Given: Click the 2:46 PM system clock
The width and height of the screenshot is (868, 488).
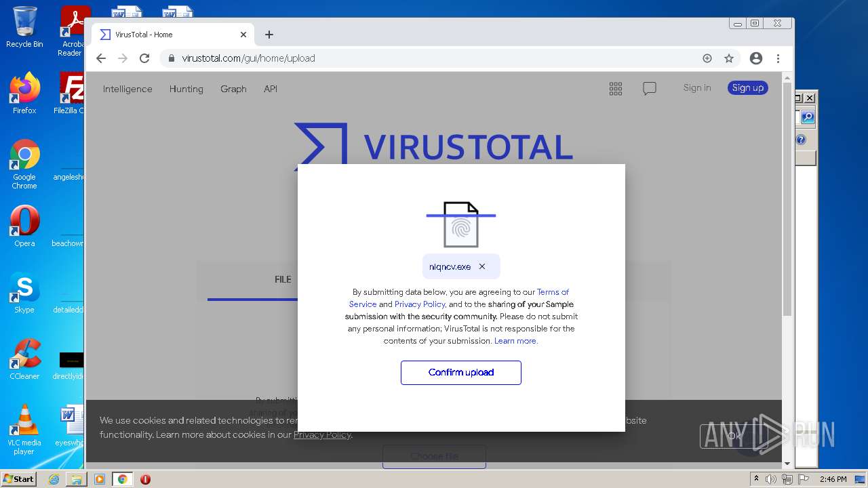Looking at the screenshot, I should (833, 479).
